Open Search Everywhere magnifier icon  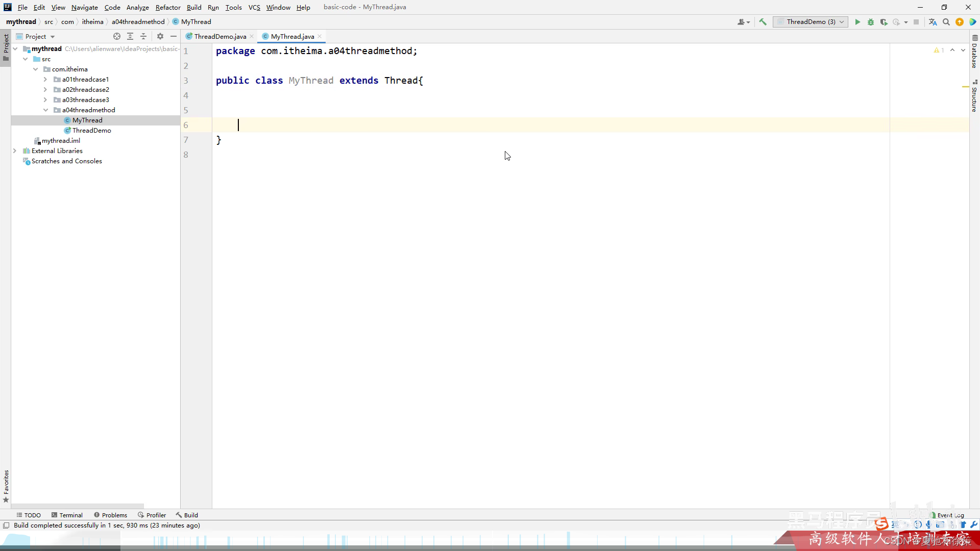(946, 22)
